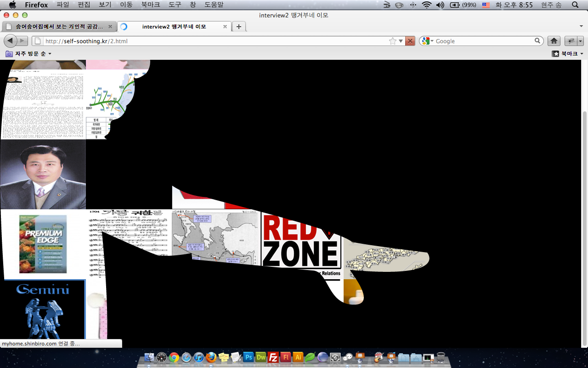This screenshot has height=368, width=588.
Task: Click the insect add-on toolbar button
Action: [x=571, y=41]
